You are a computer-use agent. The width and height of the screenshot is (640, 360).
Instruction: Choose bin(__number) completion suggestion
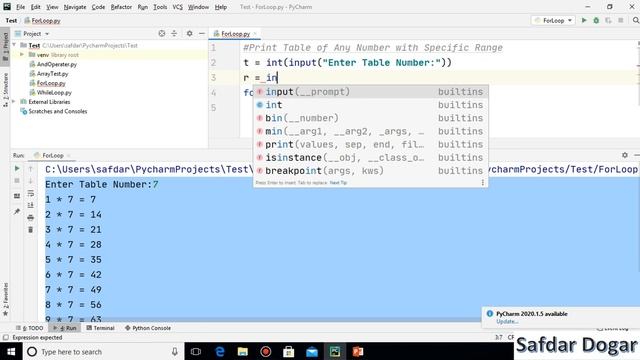point(370,118)
